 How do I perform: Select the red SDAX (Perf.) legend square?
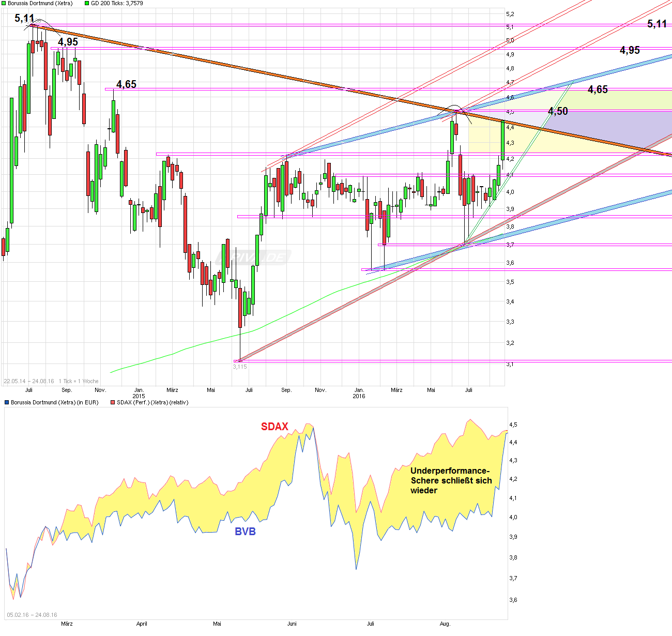coord(113,402)
